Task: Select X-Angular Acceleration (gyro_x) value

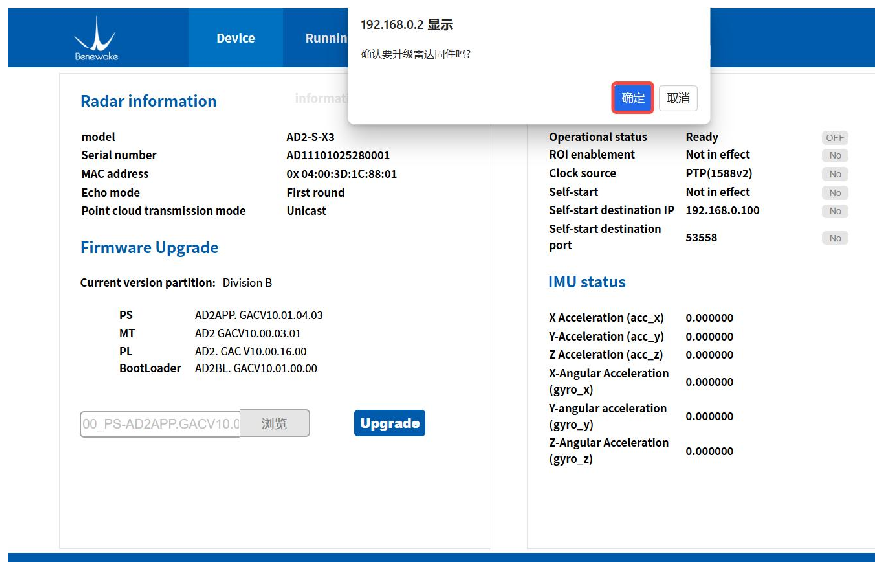Action: [x=709, y=382]
